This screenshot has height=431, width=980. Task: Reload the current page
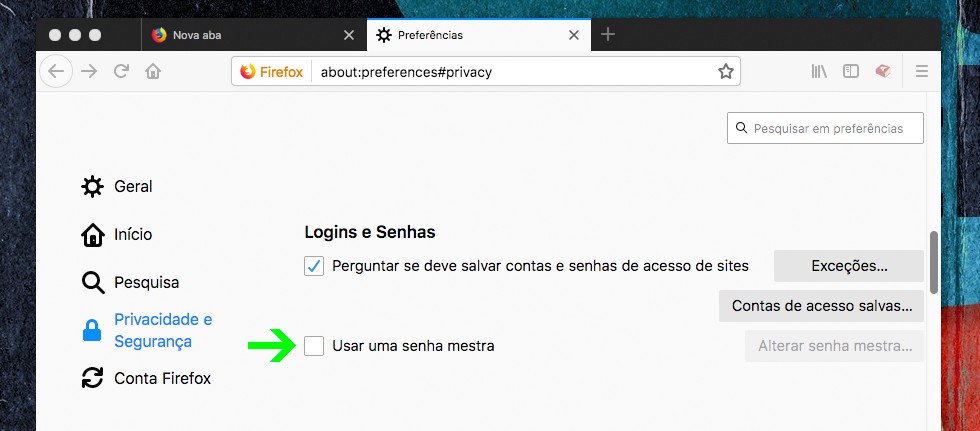point(121,71)
